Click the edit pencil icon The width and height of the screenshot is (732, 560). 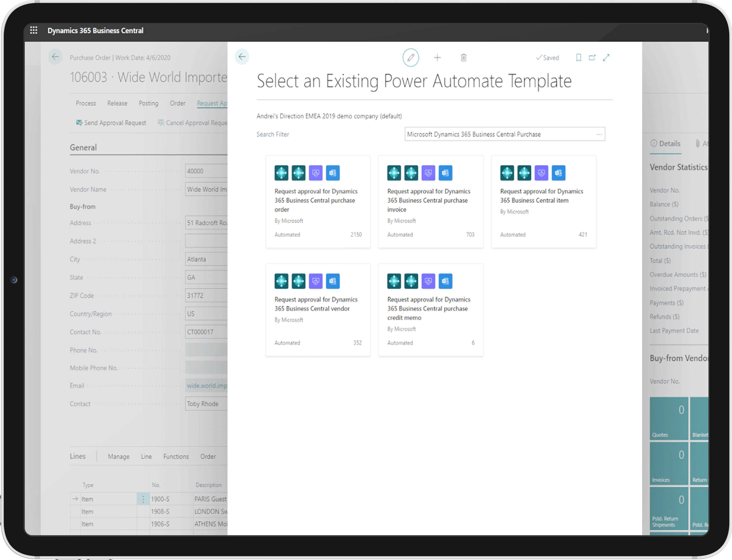coord(411,58)
